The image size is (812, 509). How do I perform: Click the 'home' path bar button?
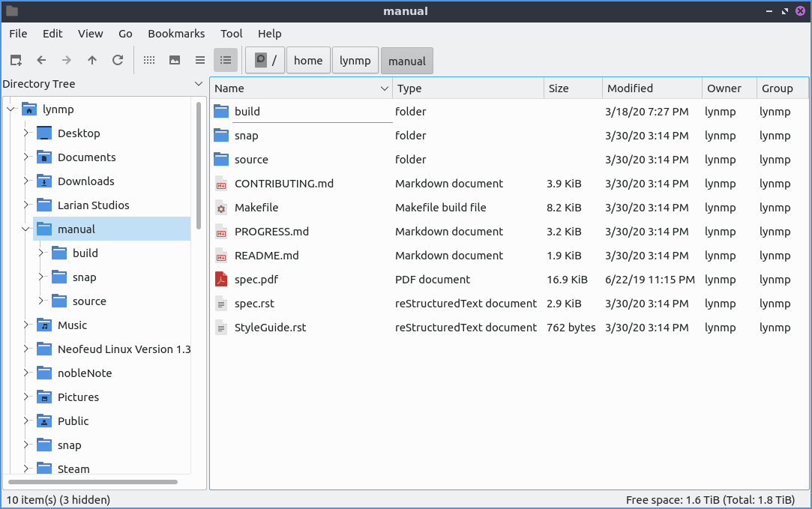pyautogui.click(x=308, y=61)
